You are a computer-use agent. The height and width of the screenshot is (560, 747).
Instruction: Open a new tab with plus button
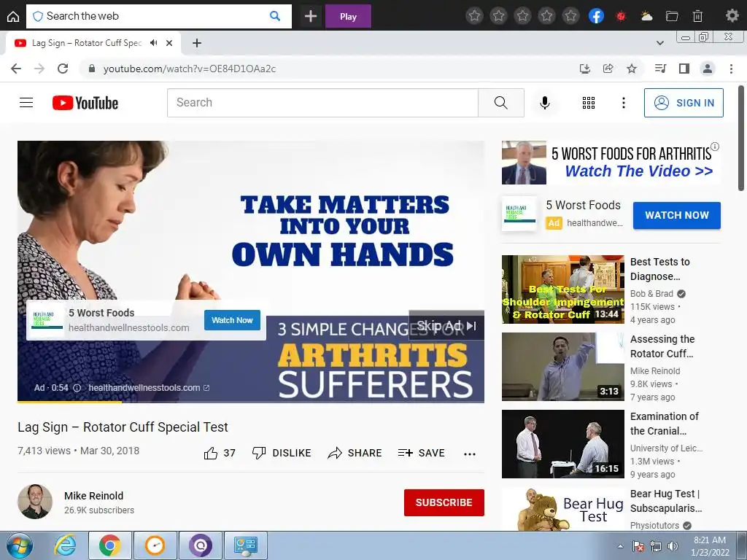pyautogui.click(x=197, y=43)
